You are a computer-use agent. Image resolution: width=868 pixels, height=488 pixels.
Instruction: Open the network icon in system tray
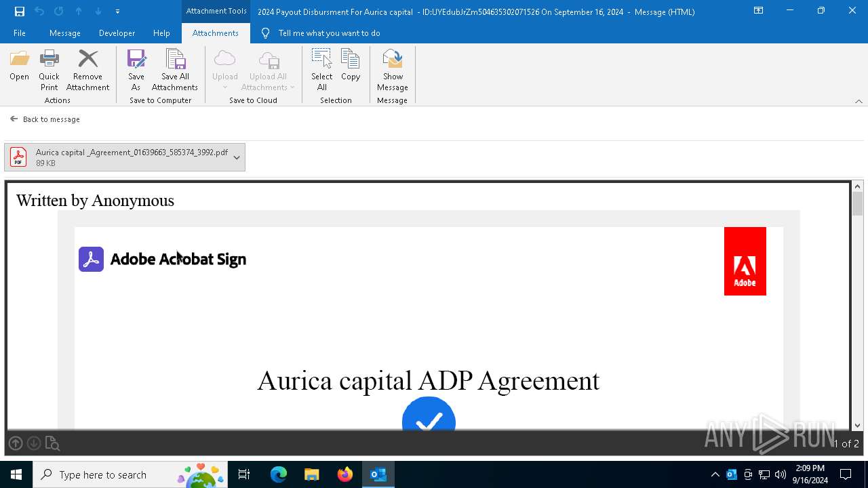point(764,474)
